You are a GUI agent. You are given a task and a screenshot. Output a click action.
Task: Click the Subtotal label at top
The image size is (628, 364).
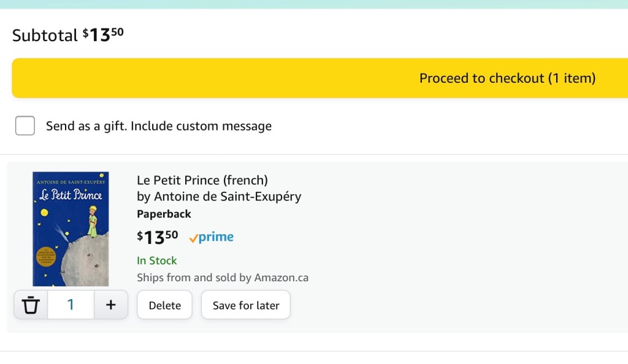[45, 36]
